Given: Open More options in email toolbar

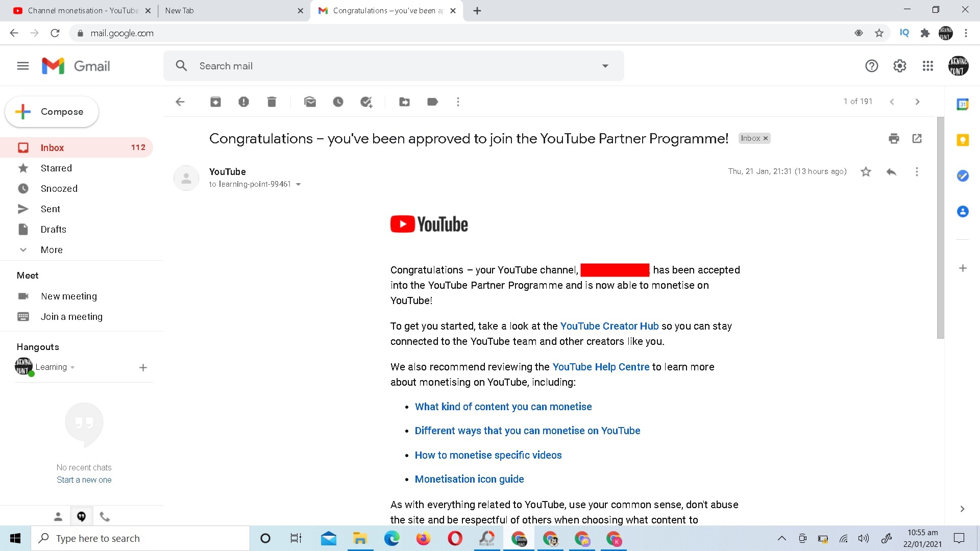Looking at the screenshot, I should coord(458,102).
